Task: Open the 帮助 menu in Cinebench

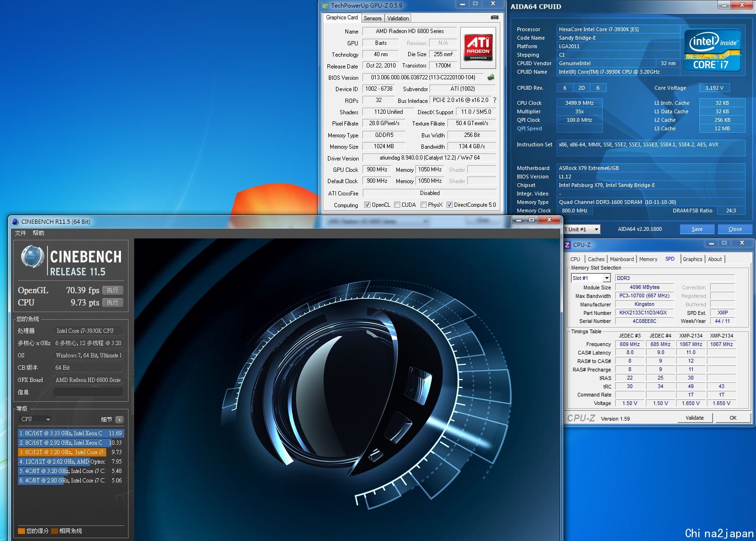Action: click(x=38, y=233)
